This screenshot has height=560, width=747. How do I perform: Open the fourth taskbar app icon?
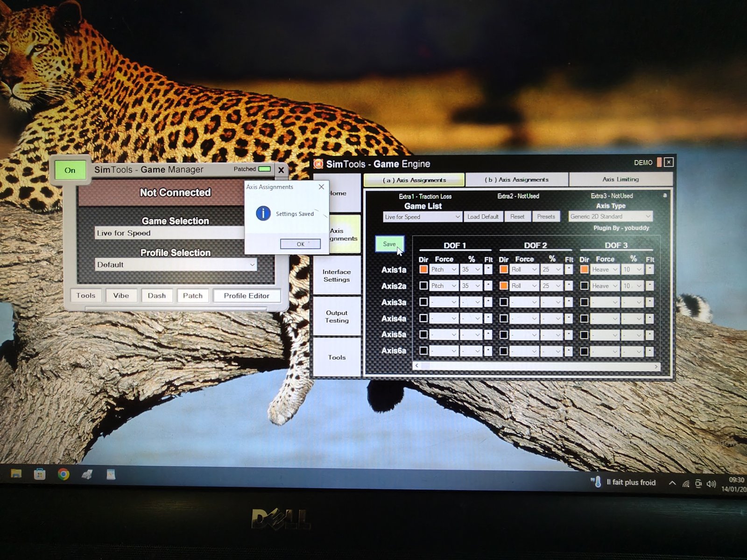point(87,475)
